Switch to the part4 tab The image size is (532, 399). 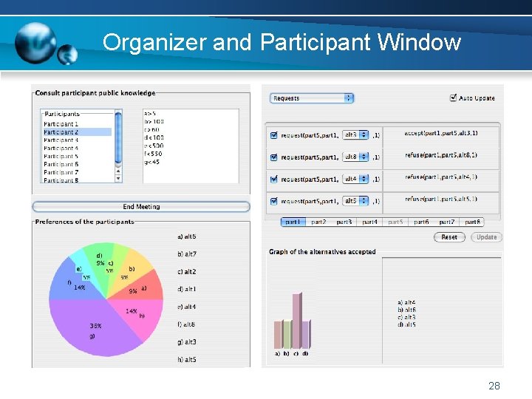click(x=370, y=222)
